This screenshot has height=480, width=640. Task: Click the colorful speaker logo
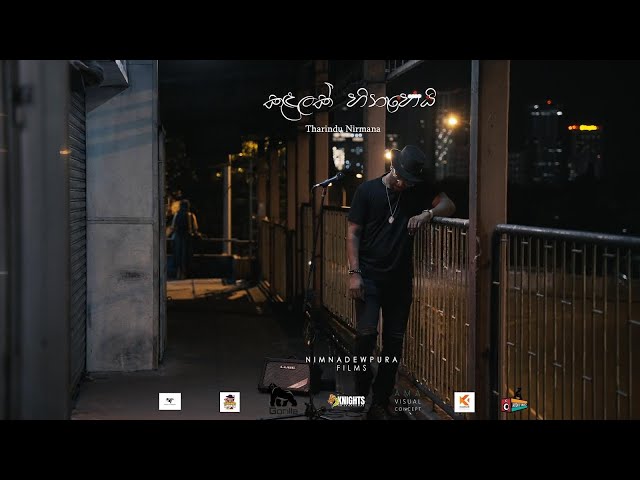pos(514,401)
